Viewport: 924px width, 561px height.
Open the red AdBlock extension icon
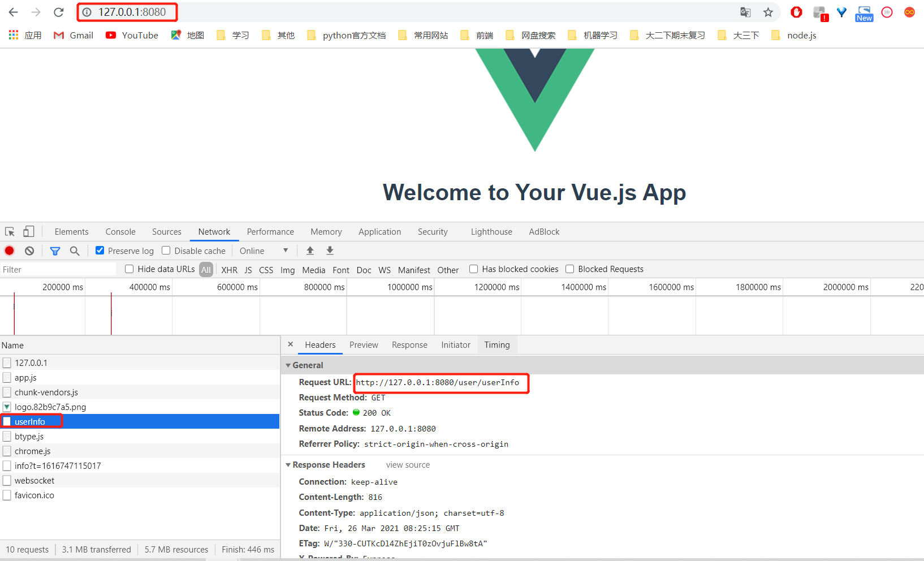click(x=796, y=12)
